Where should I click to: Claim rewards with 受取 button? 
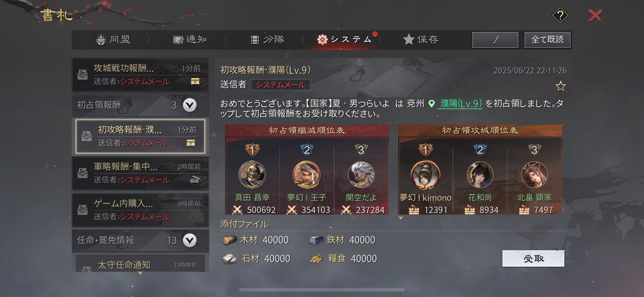[533, 258]
